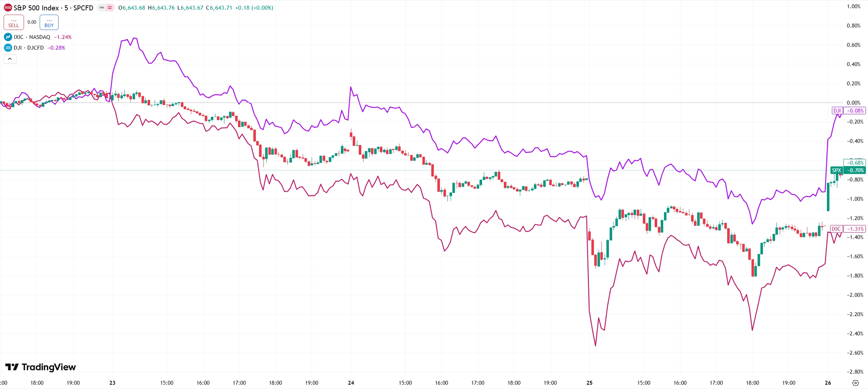868x389 pixels.
Task: Click date 24 on the time axis
Action: (351, 383)
